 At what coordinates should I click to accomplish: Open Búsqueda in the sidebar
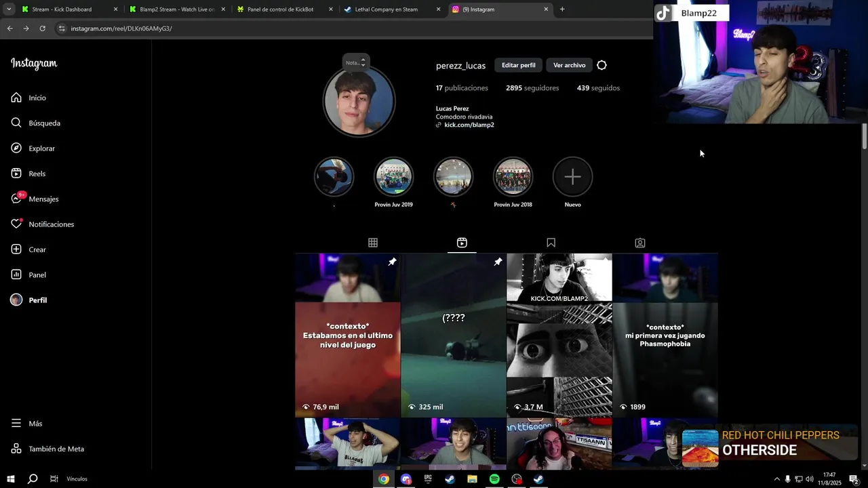pos(36,123)
